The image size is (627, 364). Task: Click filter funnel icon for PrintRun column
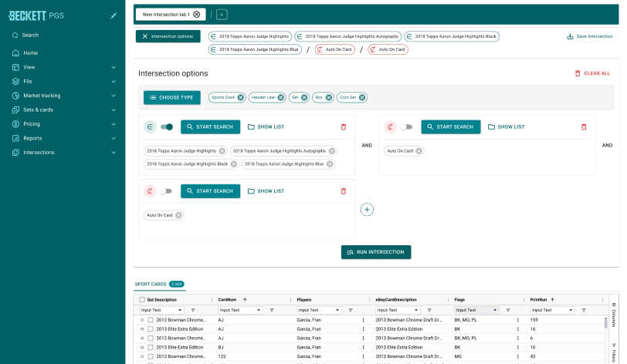click(584, 311)
